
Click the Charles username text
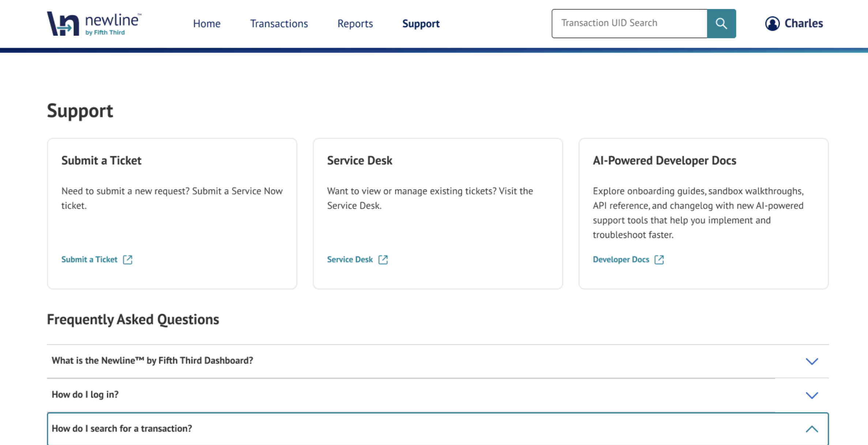pyautogui.click(x=803, y=23)
